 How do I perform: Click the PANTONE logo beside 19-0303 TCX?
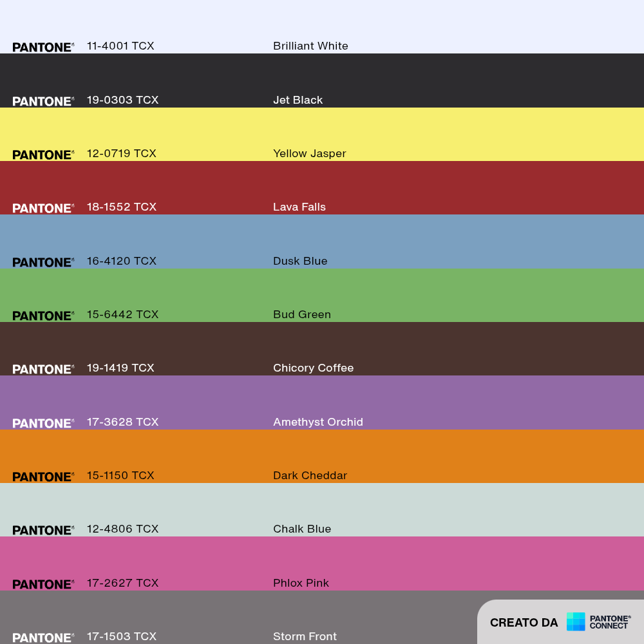tap(43, 102)
